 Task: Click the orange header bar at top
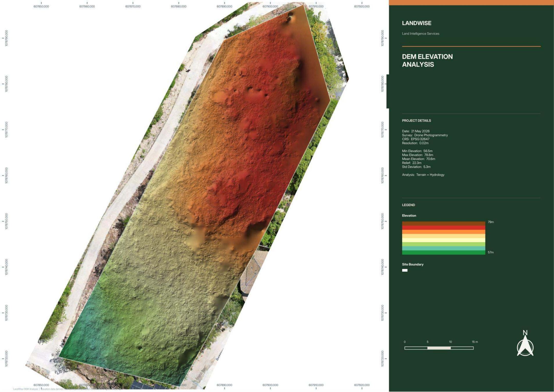coord(471,3)
